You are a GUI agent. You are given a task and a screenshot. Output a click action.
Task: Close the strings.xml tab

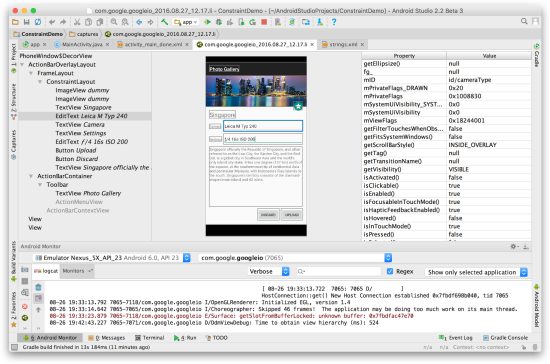[362, 45]
